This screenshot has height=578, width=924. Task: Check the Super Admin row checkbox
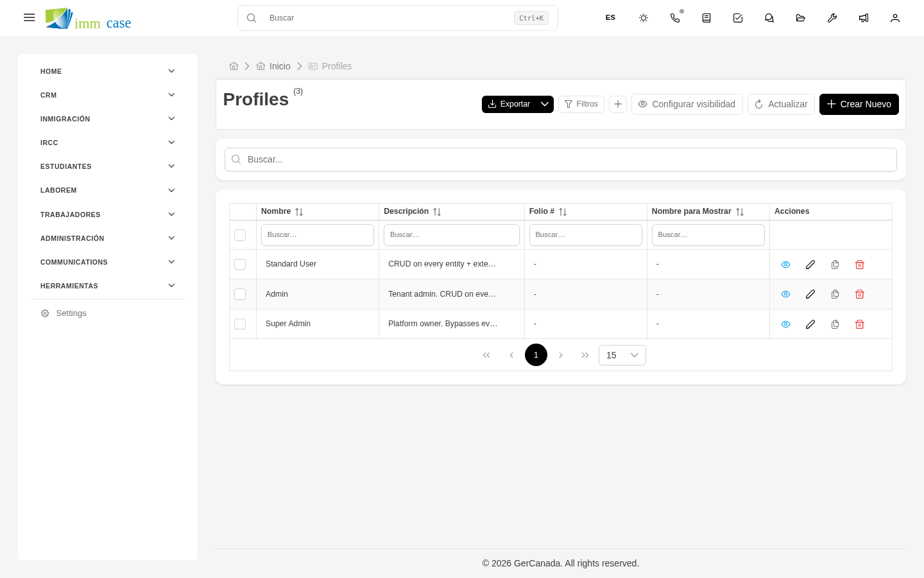tap(240, 324)
